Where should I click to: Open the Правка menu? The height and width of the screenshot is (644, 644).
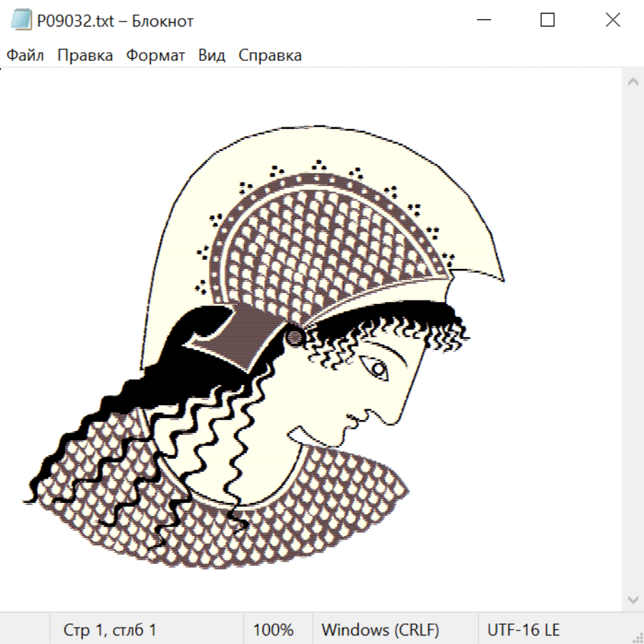85,56
